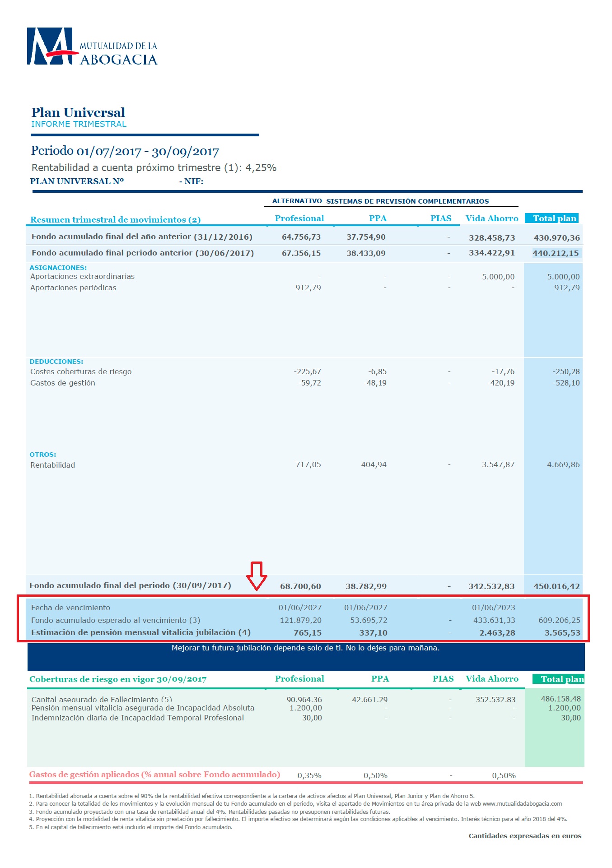612x868 pixels.
Task: Click the PLAN UNIVERSAL Nº label
Action: pos(77,181)
